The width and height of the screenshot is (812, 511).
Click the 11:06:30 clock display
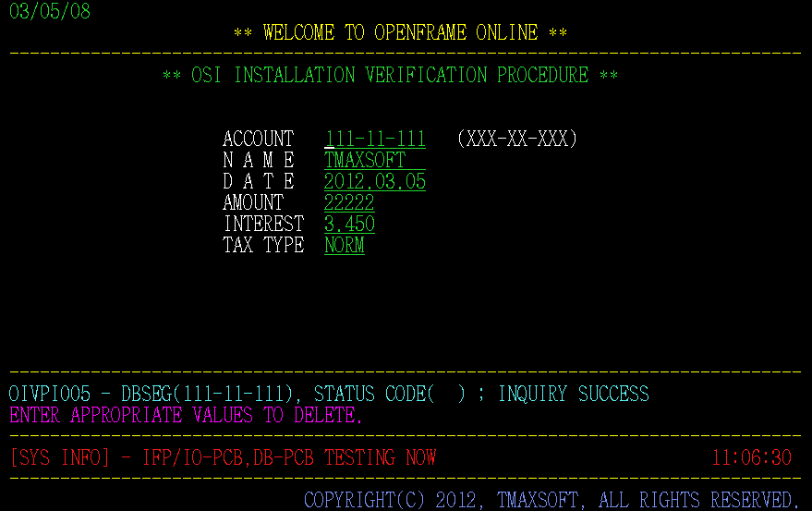(x=751, y=458)
